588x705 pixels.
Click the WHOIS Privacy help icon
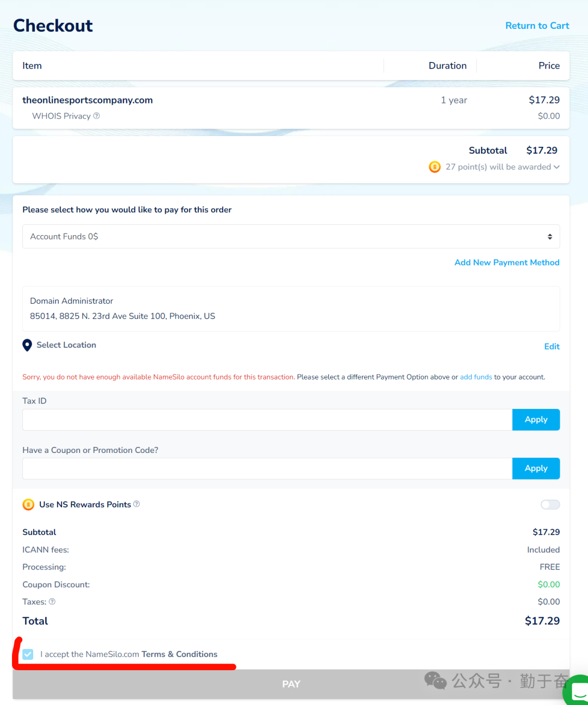pyautogui.click(x=96, y=116)
